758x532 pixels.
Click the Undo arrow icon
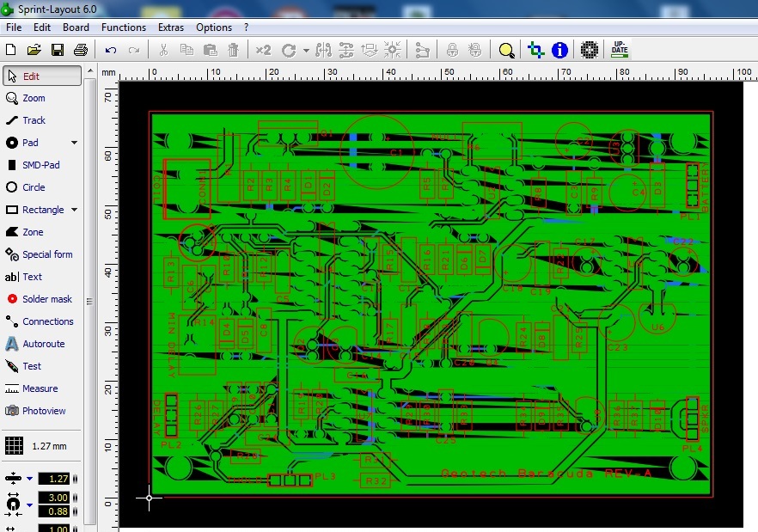coord(111,50)
